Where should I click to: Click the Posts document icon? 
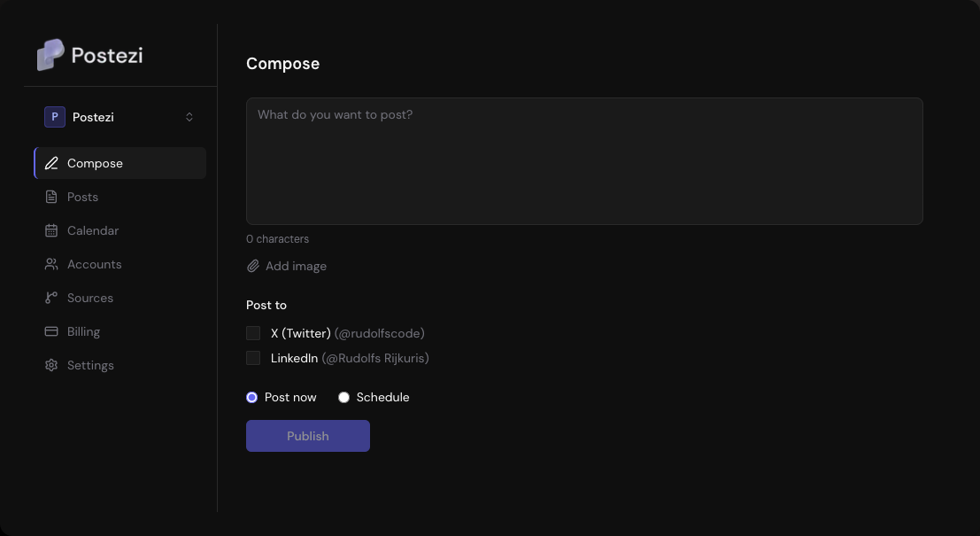51,197
